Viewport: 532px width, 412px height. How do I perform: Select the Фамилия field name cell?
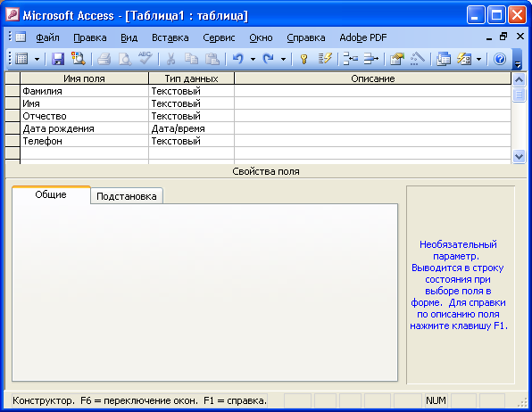pos(84,91)
